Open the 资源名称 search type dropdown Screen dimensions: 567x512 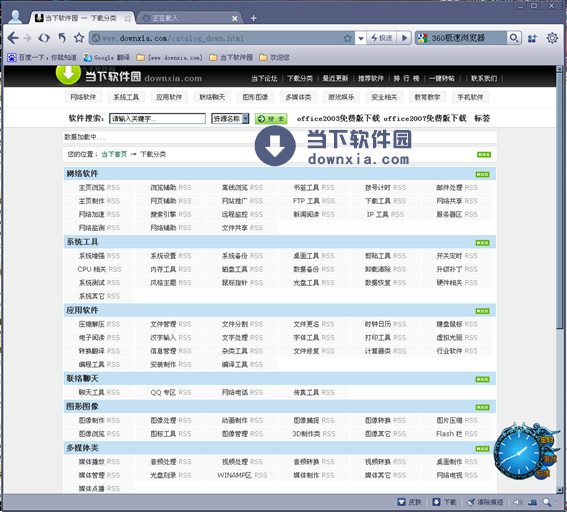(230, 119)
